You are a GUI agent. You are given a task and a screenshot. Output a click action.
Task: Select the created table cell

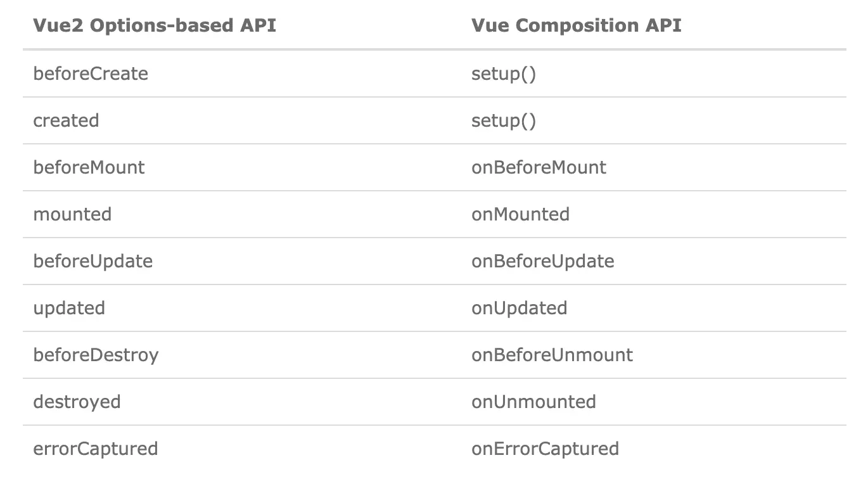(66, 120)
